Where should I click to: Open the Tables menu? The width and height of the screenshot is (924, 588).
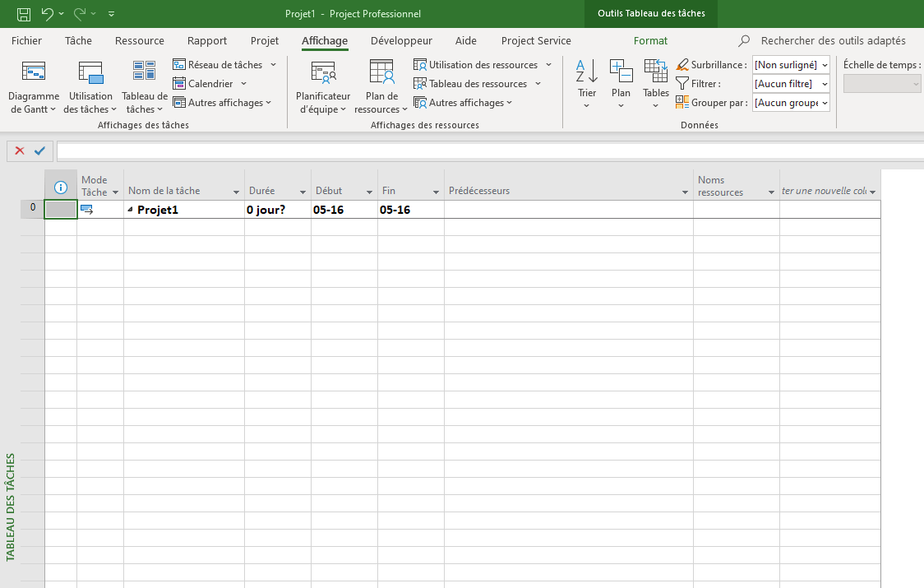656,85
